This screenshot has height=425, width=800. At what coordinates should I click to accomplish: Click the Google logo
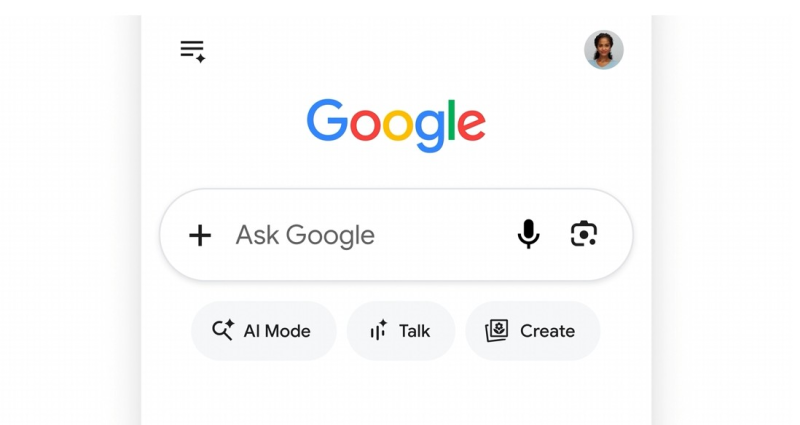[396, 126]
